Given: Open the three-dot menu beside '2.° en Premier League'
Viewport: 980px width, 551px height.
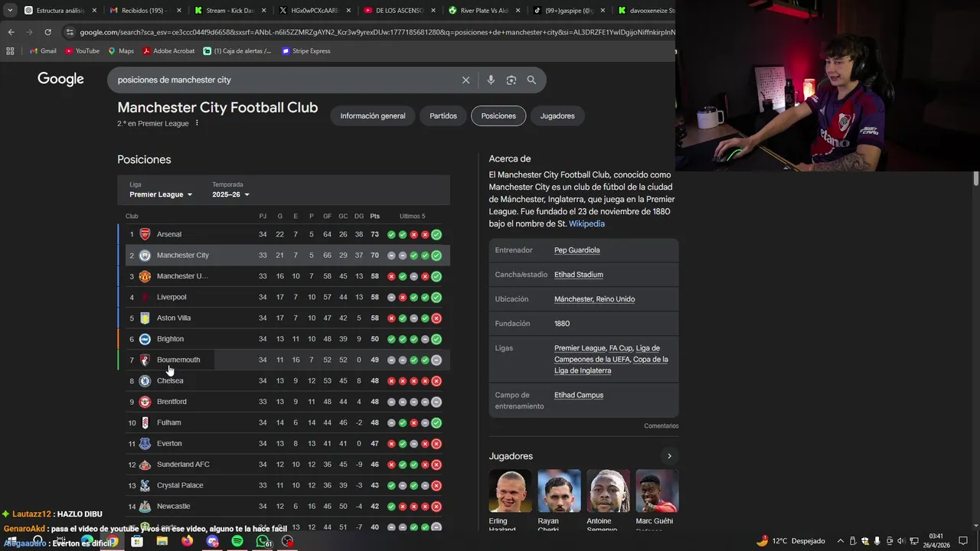Looking at the screenshot, I should click(x=197, y=123).
